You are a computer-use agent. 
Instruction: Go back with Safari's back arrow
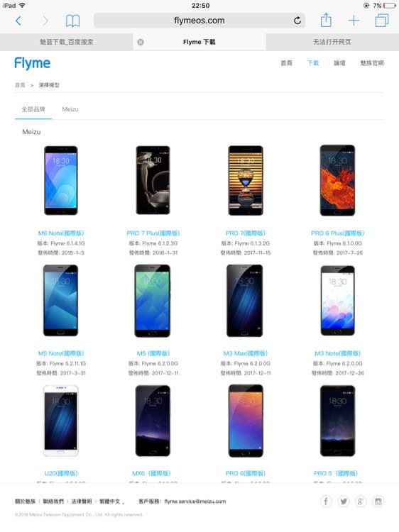point(18,21)
